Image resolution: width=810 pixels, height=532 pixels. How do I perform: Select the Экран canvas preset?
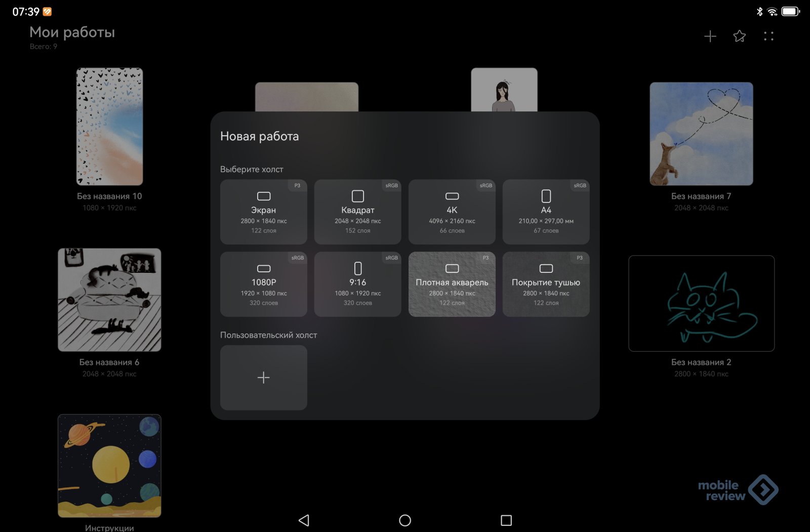tap(263, 212)
